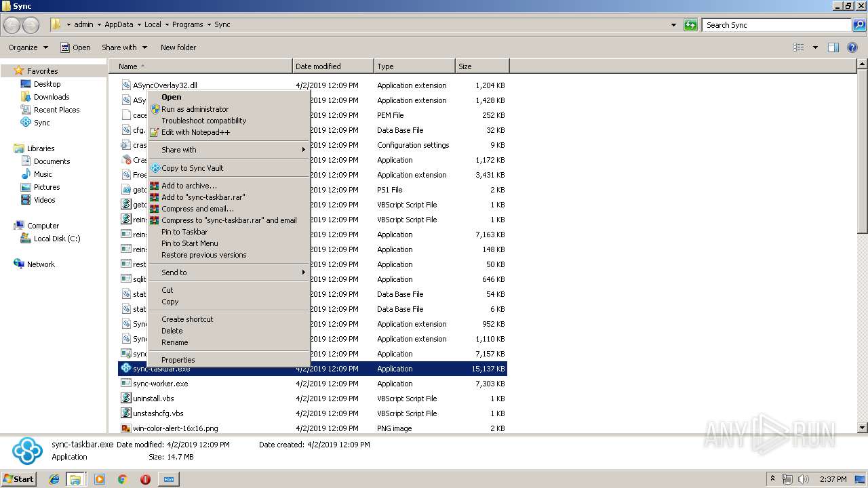Click the Back navigation arrow
This screenshot has width=868, height=488.
(12, 25)
